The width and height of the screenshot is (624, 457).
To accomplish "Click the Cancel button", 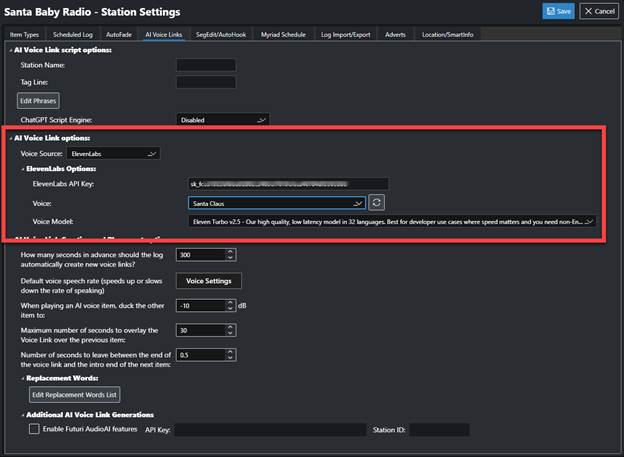I will tap(599, 11).
